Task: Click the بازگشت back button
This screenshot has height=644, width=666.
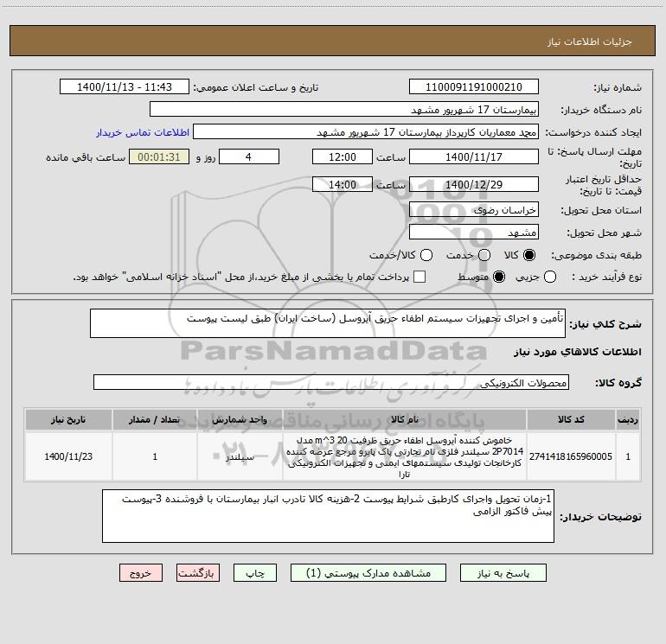Action: click(x=198, y=572)
